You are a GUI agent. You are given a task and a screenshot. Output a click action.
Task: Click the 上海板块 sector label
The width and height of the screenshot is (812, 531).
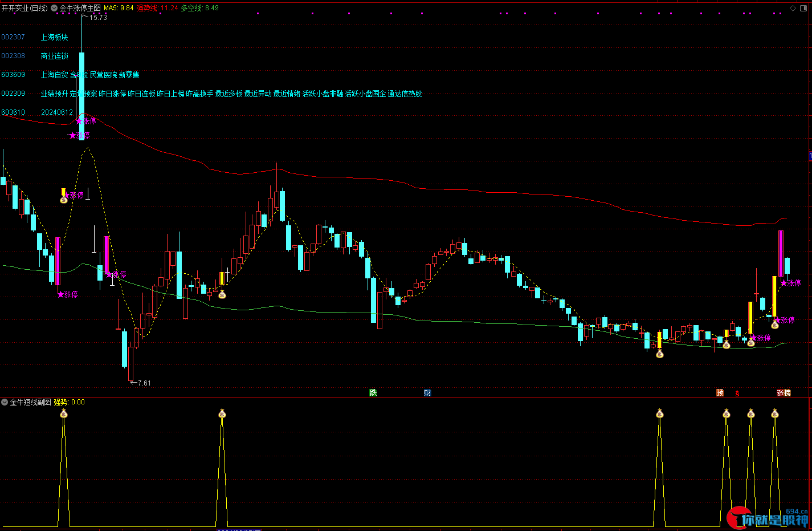[x=55, y=37]
